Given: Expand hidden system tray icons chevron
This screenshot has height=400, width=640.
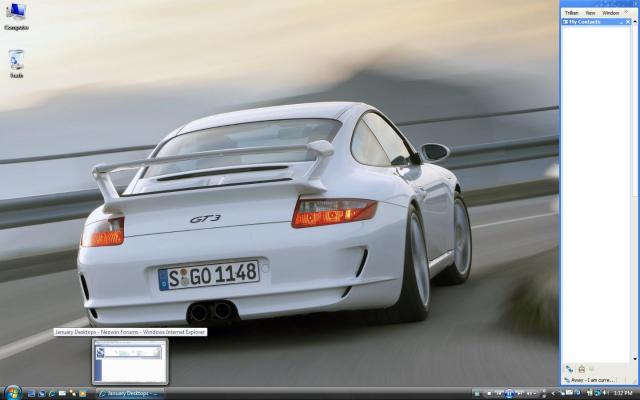Looking at the screenshot, I should [553, 393].
